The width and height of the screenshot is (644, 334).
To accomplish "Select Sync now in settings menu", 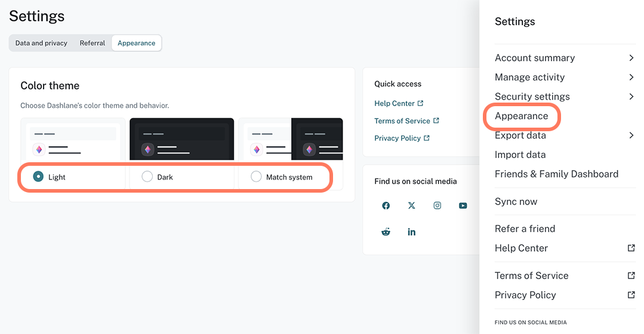I will pyautogui.click(x=516, y=202).
